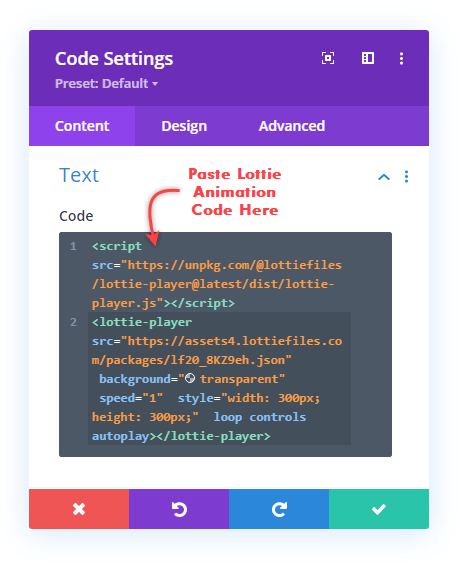Click line number 2 in the gutter
Viewport: 460px width, 568px height.
pos(73,322)
